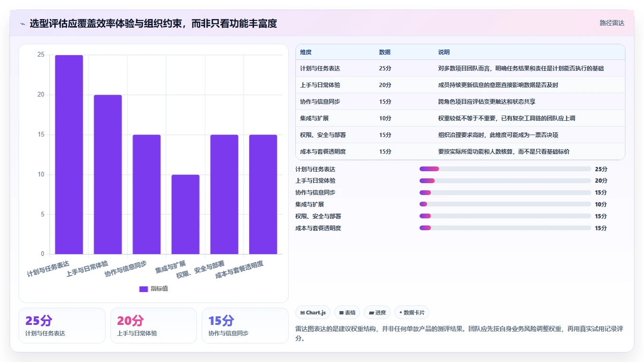Screen dimensions: 644x362
Task: Click the 10分 value beside 集成与扩展 progress
Action: 601,205
